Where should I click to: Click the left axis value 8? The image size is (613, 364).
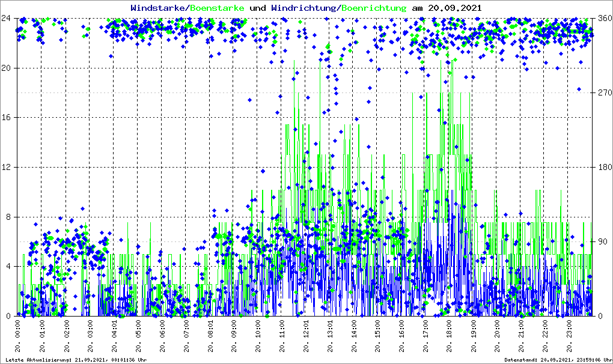8,217
